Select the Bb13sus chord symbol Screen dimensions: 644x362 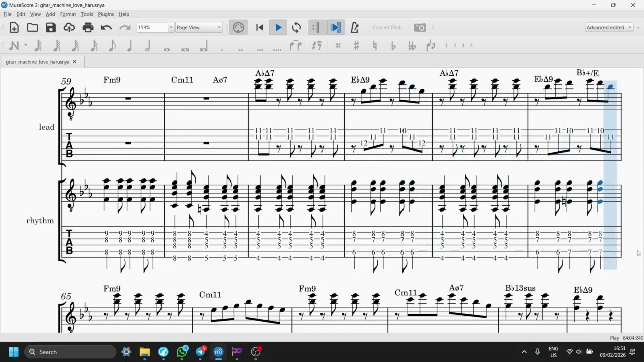tap(520, 288)
